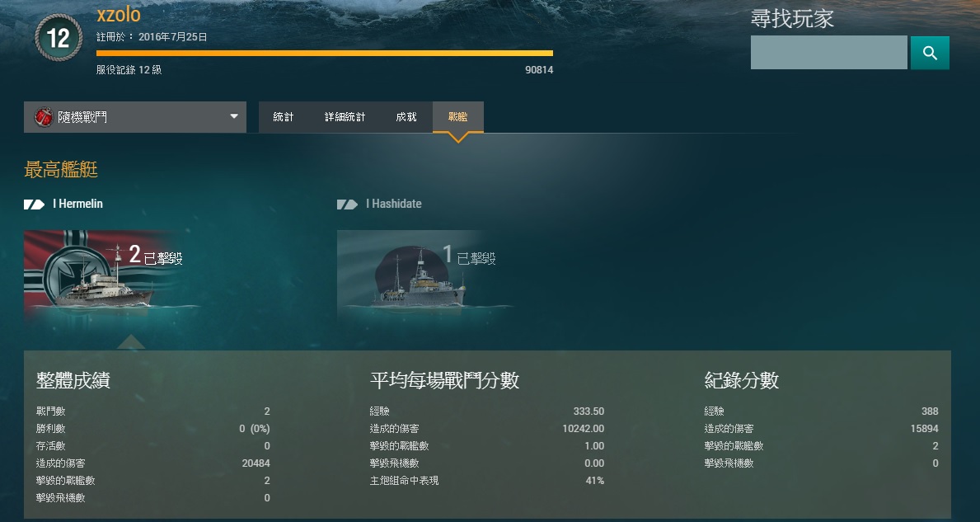Click the orange service record progress bar

pos(324,54)
